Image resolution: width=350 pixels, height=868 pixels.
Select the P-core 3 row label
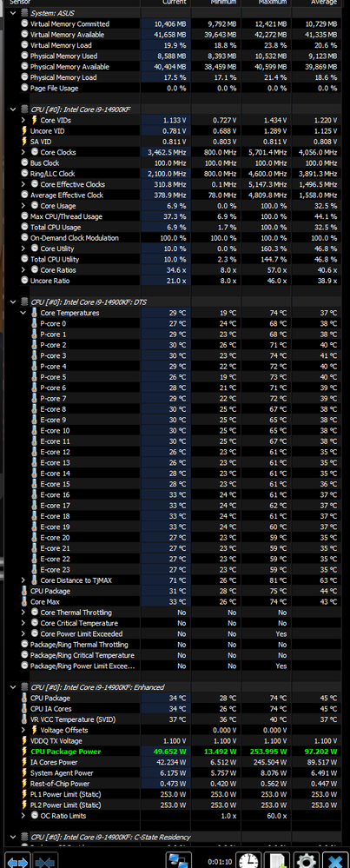point(54,355)
